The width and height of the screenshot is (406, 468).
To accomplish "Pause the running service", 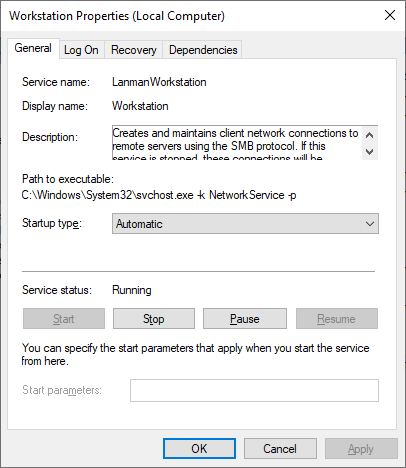I will [x=245, y=319].
